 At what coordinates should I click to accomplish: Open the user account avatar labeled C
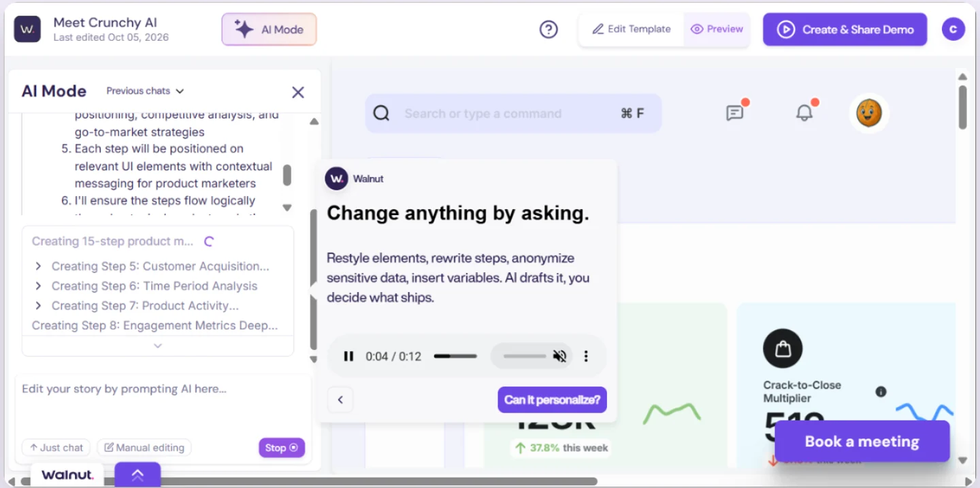(953, 29)
